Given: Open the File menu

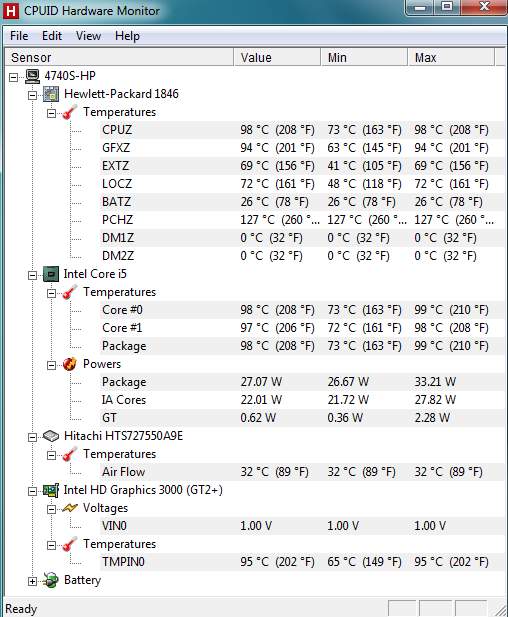Looking at the screenshot, I should click(x=19, y=36).
